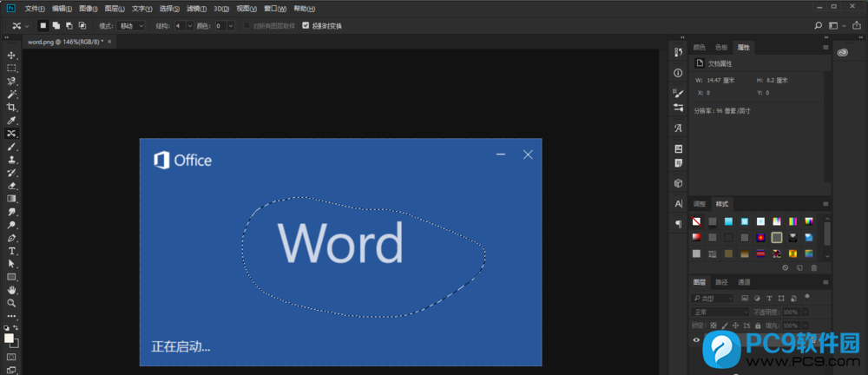This screenshot has width=868, height=375.
Task: Delete style using the trash icon
Action: 813,268
